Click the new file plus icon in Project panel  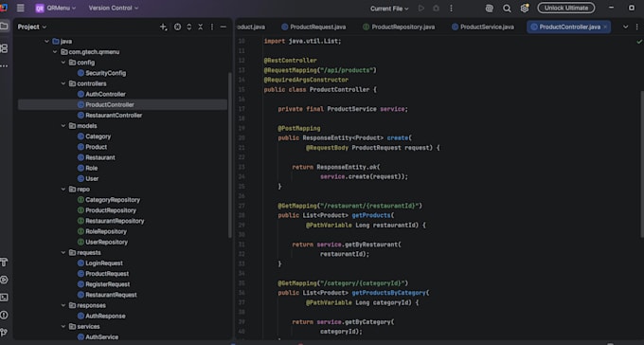point(163,27)
